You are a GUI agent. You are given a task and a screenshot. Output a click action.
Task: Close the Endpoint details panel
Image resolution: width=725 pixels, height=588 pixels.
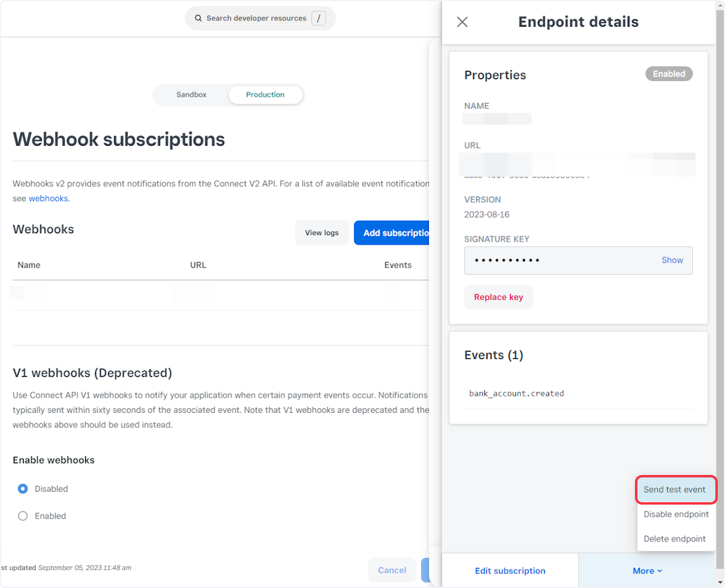pyautogui.click(x=462, y=22)
